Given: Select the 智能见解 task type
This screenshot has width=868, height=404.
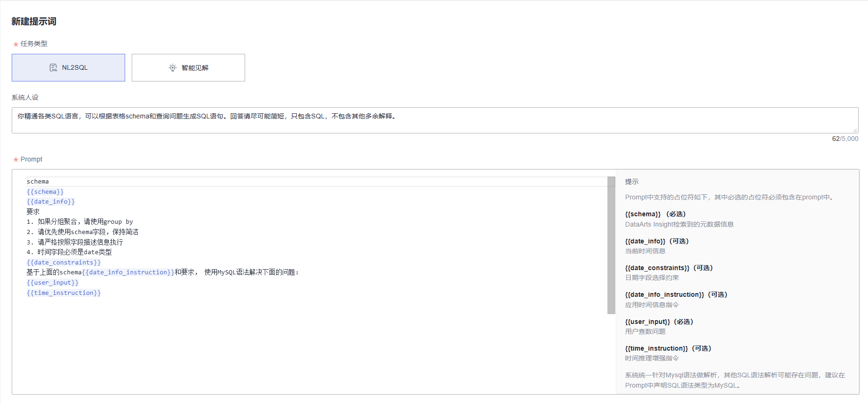Looking at the screenshot, I should tap(188, 67).
